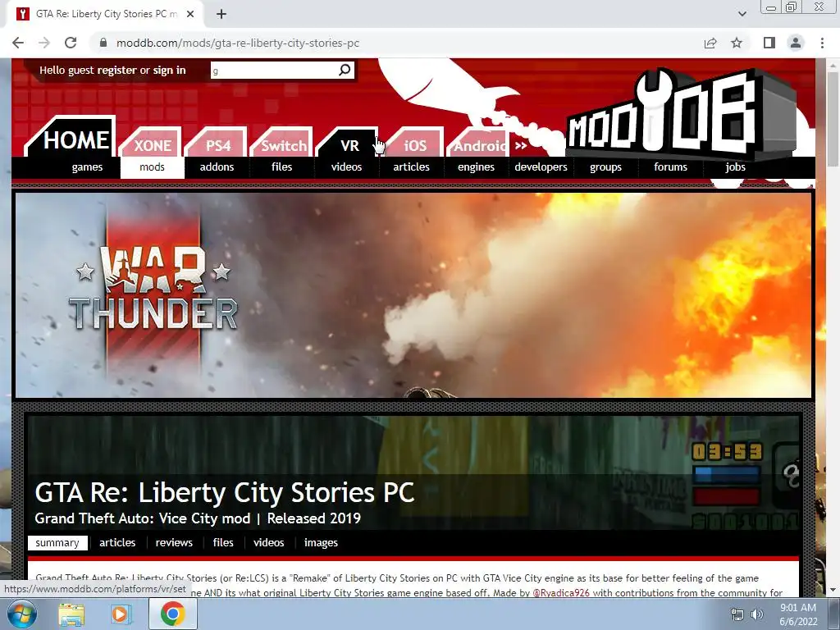Open the developers menu item
The image size is (840, 630).
(541, 167)
